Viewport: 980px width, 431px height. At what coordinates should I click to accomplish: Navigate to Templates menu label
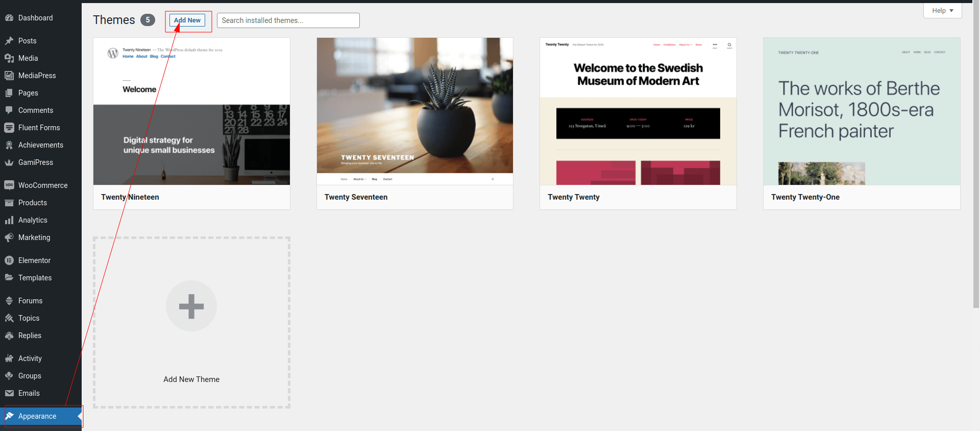[35, 278]
